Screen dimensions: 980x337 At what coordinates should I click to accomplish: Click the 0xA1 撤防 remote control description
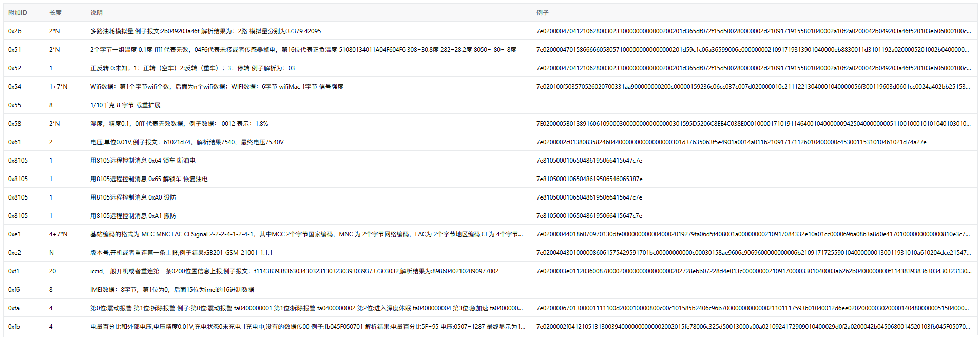[x=133, y=216]
